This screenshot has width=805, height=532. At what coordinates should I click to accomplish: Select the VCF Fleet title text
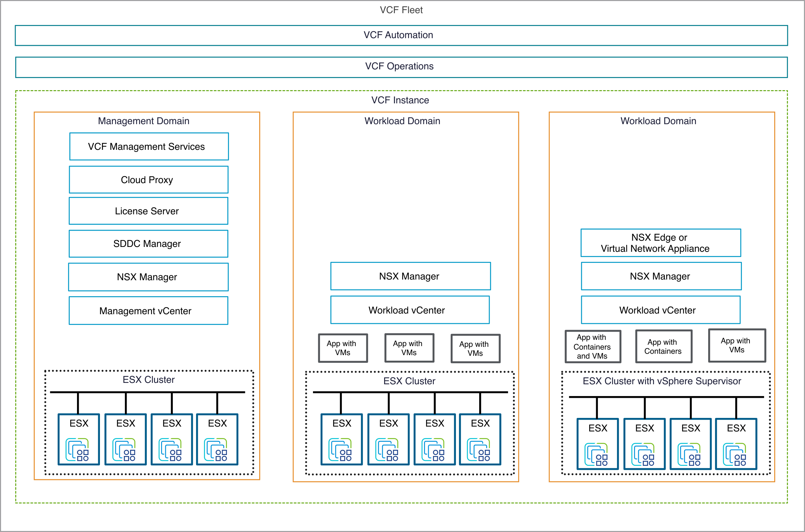pyautogui.click(x=401, y=10)
